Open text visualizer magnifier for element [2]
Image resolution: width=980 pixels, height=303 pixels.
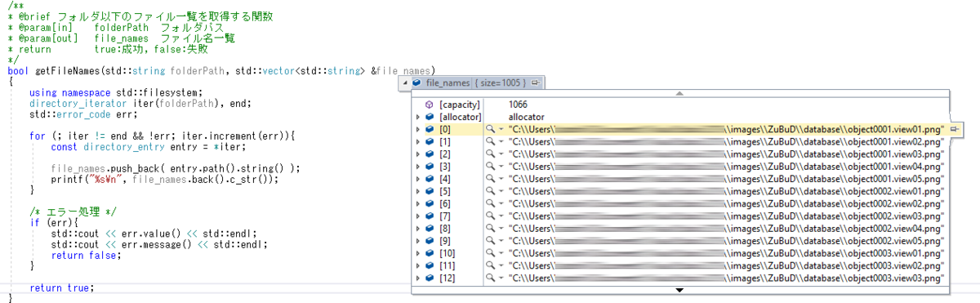[490, 154]
